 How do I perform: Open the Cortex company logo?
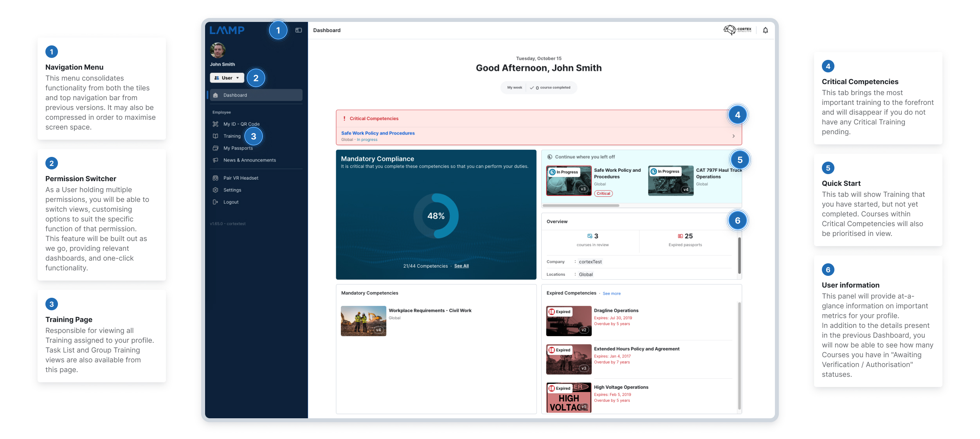(x=737, y=30)
